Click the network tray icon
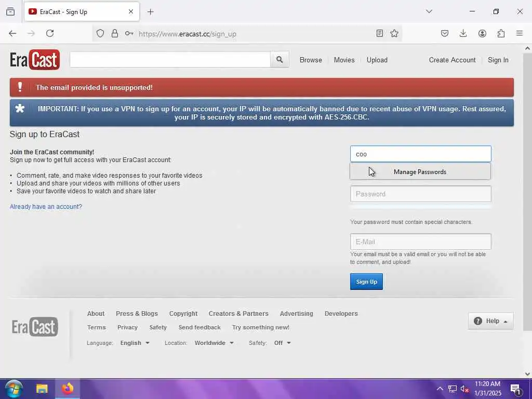 [x=452, y=389]
